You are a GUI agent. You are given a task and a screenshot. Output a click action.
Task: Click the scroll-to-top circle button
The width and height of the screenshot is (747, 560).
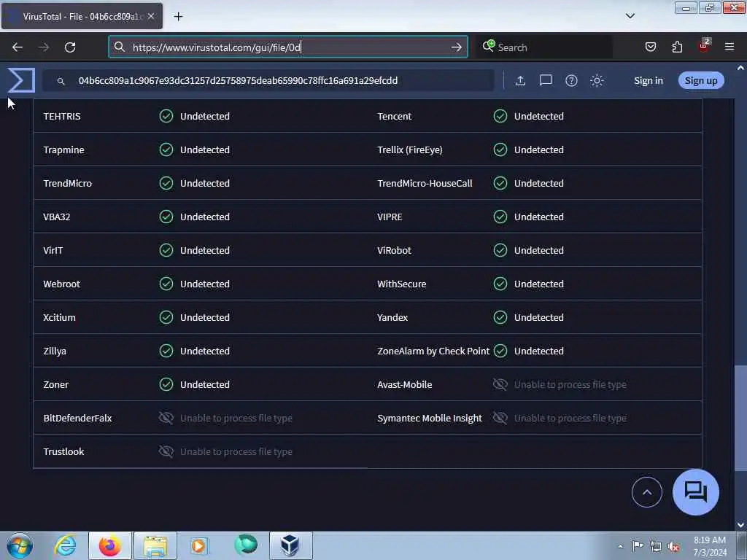click(646, 492)
